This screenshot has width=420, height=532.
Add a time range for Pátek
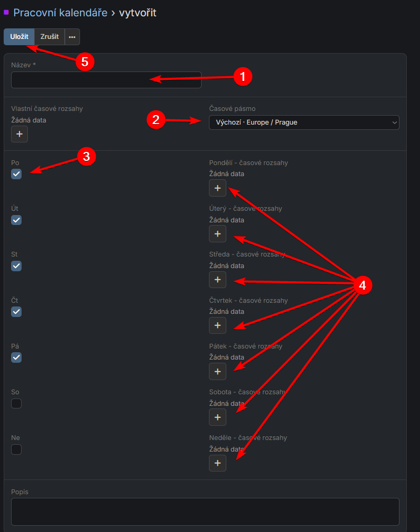point(217,371)
